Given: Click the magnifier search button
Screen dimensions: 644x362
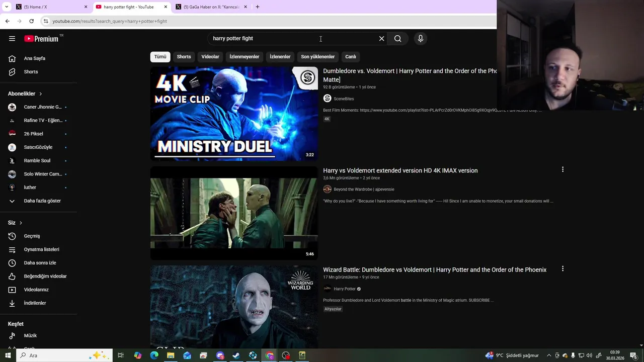Looking at the screenshot, I should click(x=398, y=39).
